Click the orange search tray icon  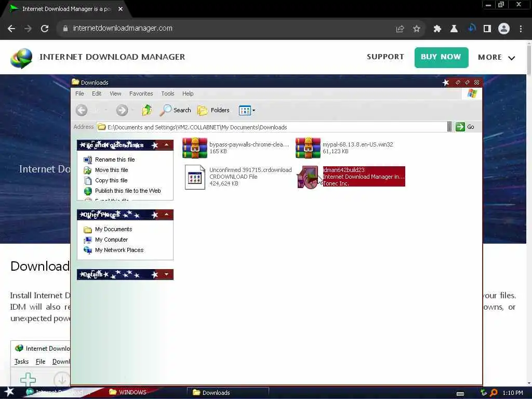click(494, 393)
